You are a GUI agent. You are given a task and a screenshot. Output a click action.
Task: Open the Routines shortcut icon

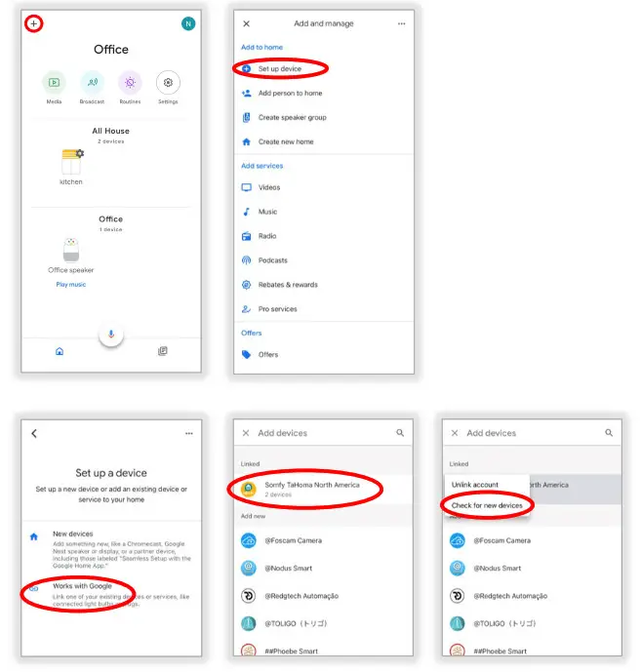[x=130, y=82]
